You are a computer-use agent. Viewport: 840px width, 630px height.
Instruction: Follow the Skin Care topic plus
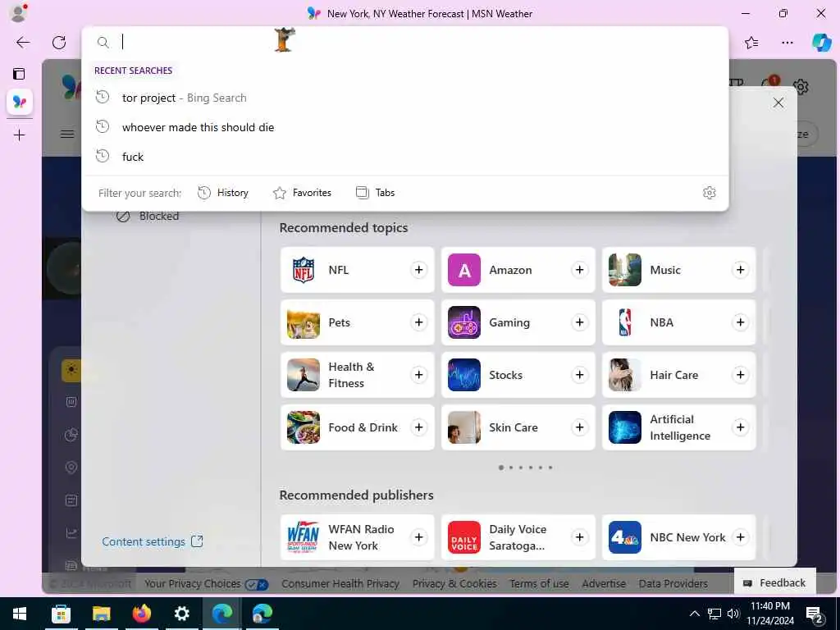580,427
